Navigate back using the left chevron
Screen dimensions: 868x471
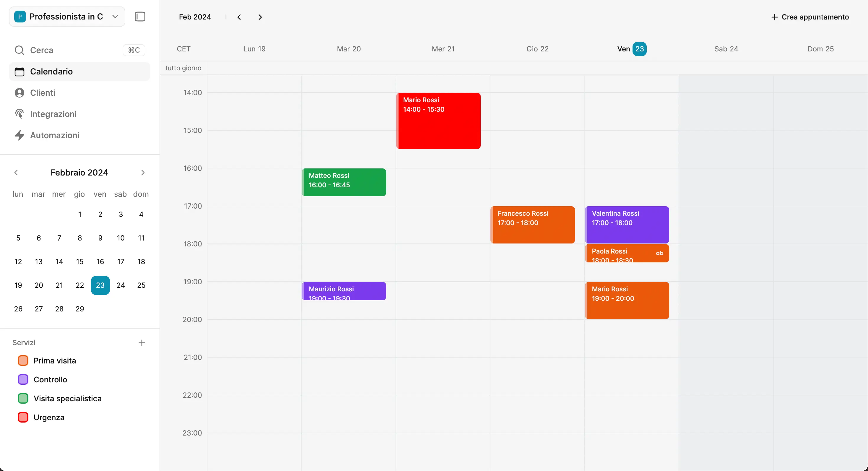[x=239, y=17]
